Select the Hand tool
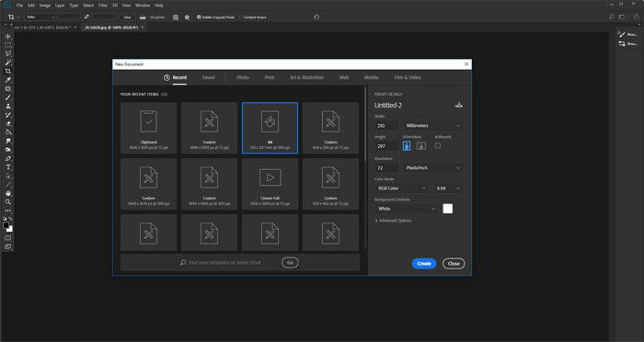This screenshot has width=644, height=342. click(x=7, y=193)
